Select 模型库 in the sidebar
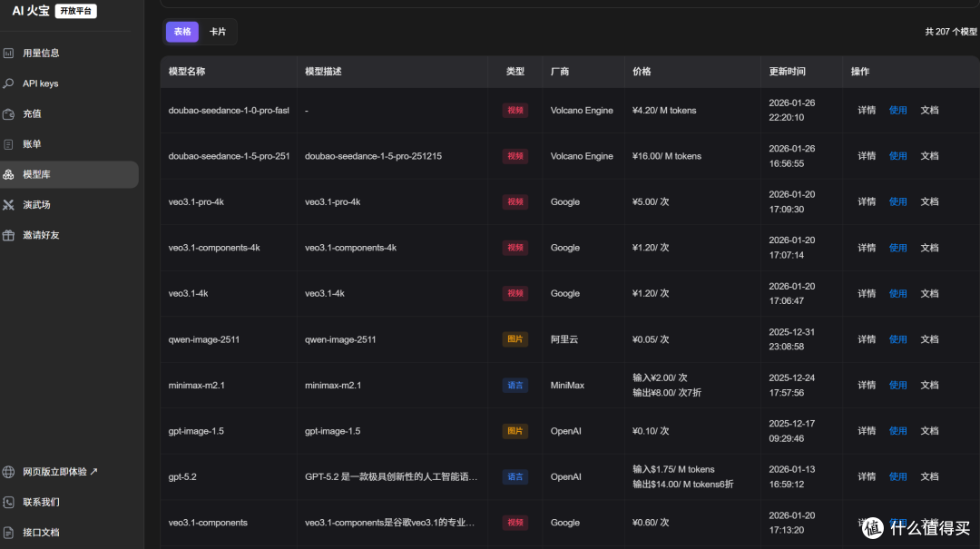The height and width of the screenshot is (549, 980). 69,174
